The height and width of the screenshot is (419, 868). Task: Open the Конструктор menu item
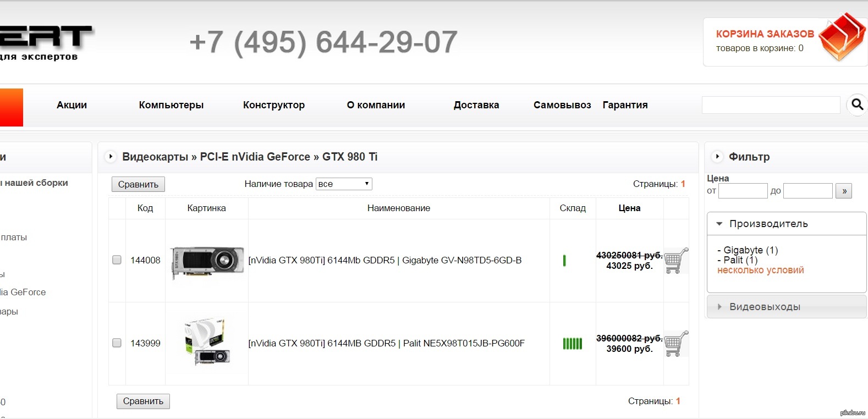coord(274,105)
